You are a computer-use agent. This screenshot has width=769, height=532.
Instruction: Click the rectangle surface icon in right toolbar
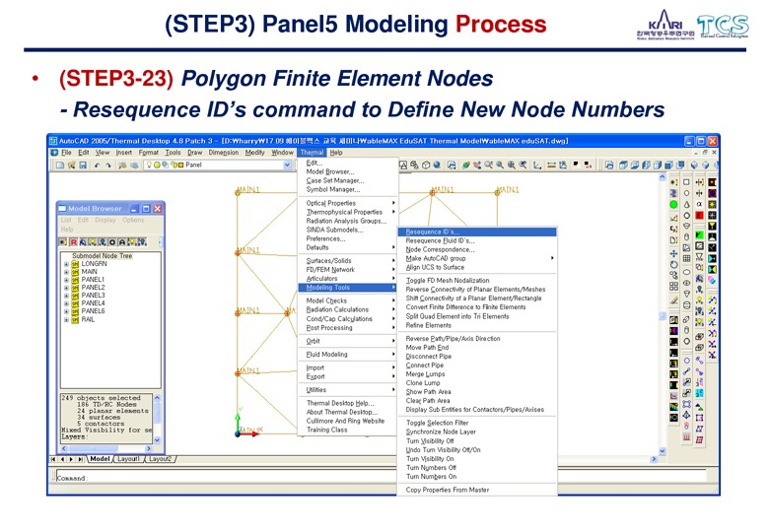[x=686, y=181]
